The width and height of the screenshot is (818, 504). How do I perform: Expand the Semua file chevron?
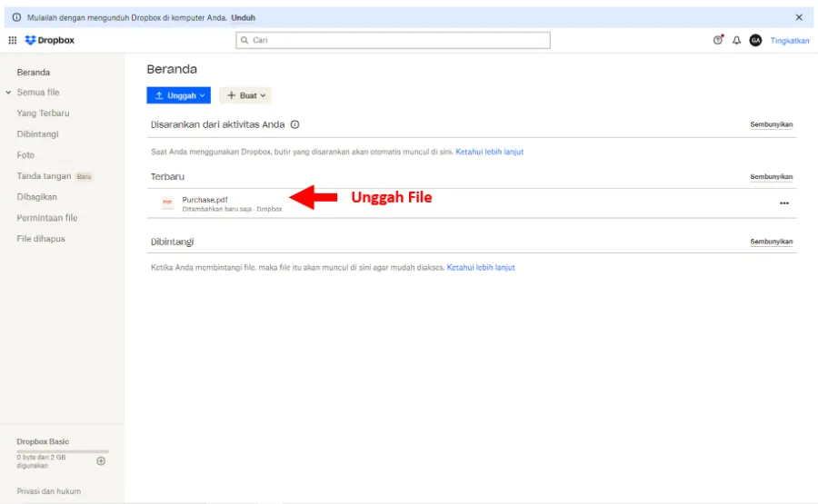point(8,93)
